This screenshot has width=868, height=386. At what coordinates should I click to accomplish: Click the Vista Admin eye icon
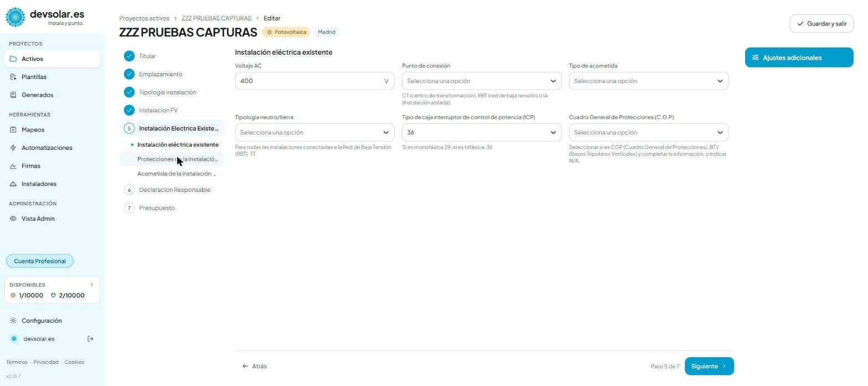pos(13,219)
